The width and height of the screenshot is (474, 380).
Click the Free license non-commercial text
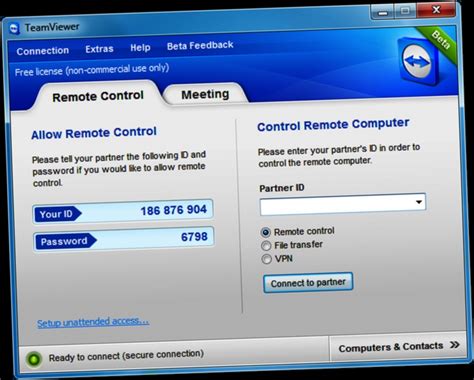click(x=92, y=70)
